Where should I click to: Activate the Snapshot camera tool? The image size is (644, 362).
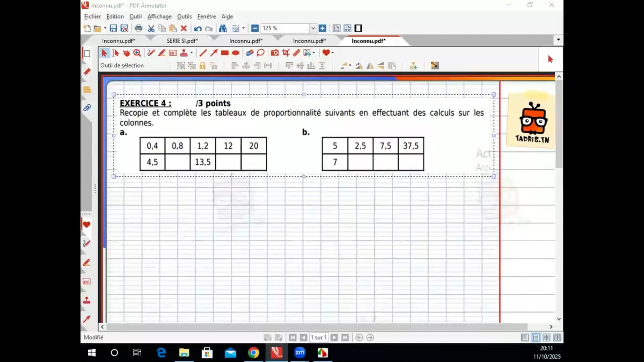coord(275,53)
